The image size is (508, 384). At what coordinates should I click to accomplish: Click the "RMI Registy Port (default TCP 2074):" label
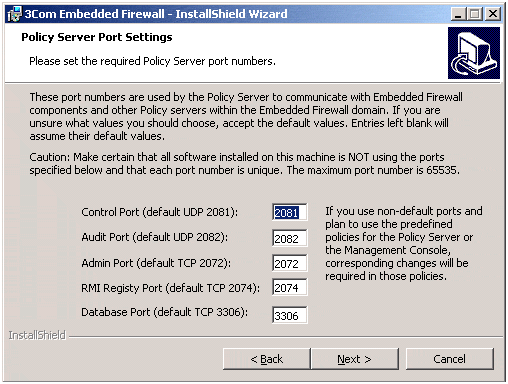170,288
